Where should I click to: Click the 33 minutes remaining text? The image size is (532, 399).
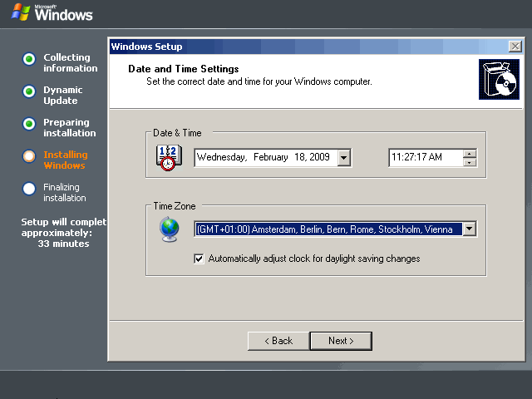[63, 244]
